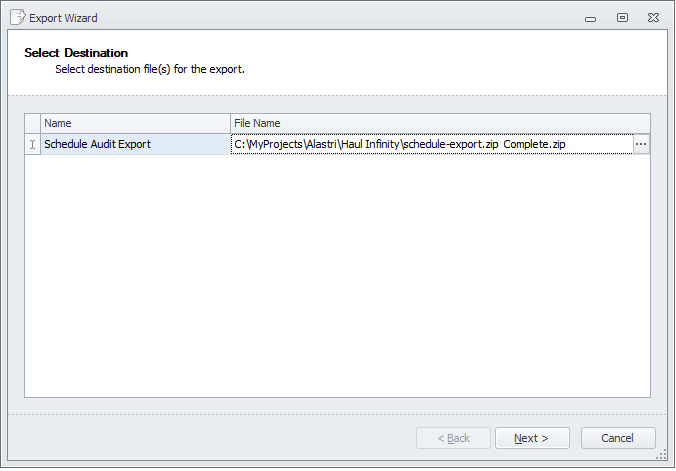Sort by the File Name column header
Screen dimensions: 676x471
(x=440, y=123)
